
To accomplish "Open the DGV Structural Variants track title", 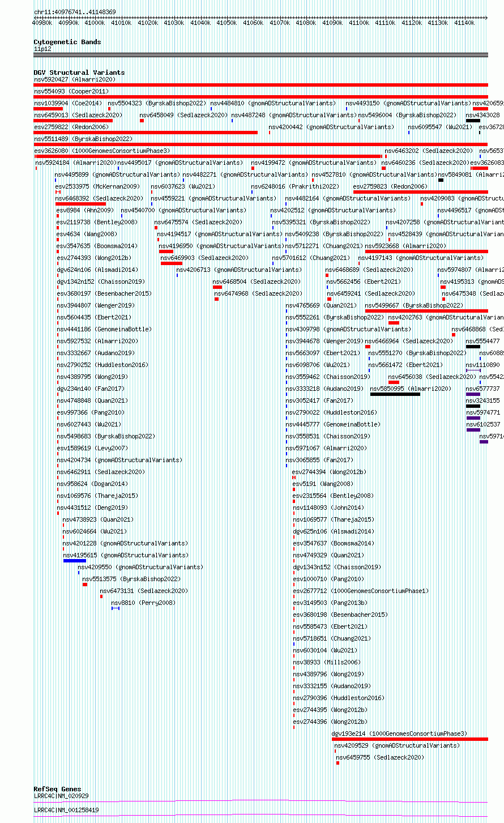I will coord(79,73).
